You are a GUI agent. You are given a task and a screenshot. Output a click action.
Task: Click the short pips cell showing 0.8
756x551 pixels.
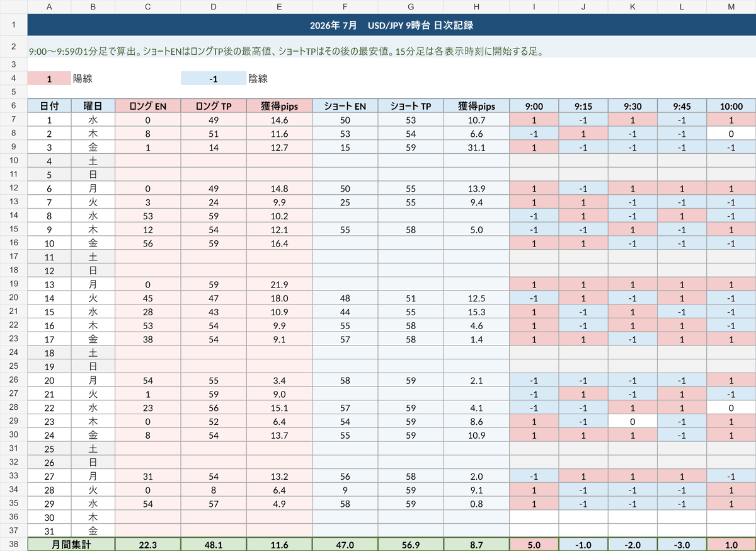pos(476,503)
